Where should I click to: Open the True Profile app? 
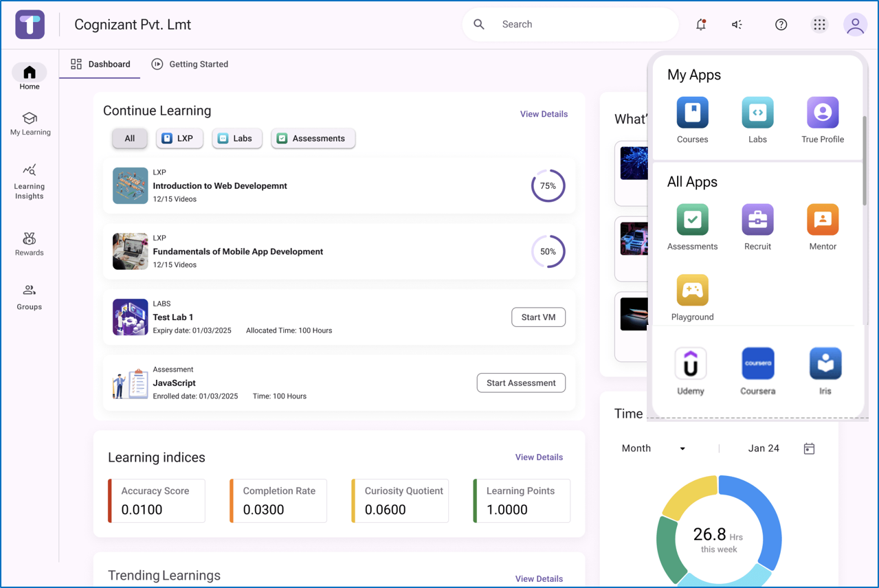pos(823,120)
